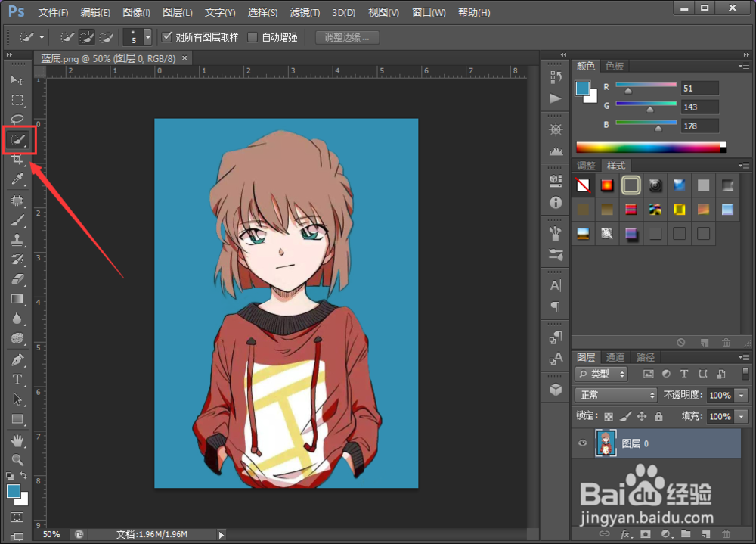Open the 图像(I) menu
Viewport: 756px width, 544px height.
coord(136,13)
